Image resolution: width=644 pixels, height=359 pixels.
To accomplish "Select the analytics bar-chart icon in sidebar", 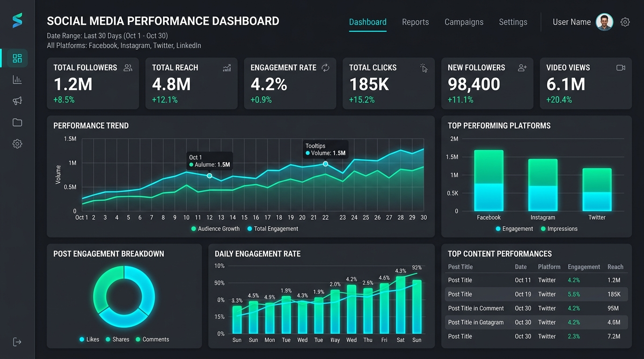I will point(17,79).
